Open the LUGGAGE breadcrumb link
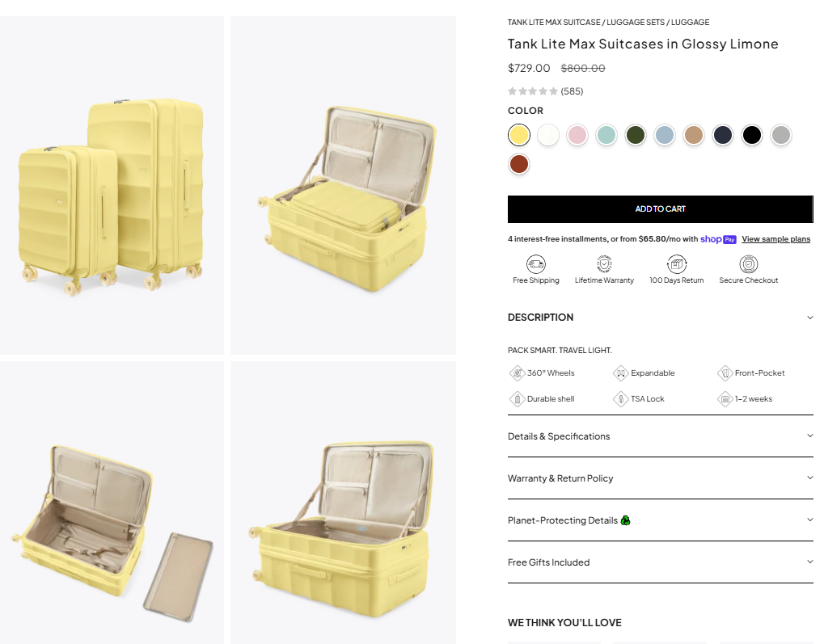This screenshot has height=644, width=824. (x=690, y=22)
